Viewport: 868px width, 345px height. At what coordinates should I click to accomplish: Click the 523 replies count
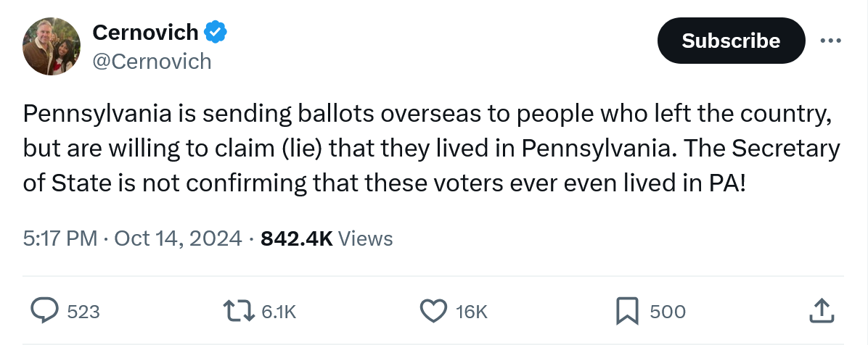point(83,312)
